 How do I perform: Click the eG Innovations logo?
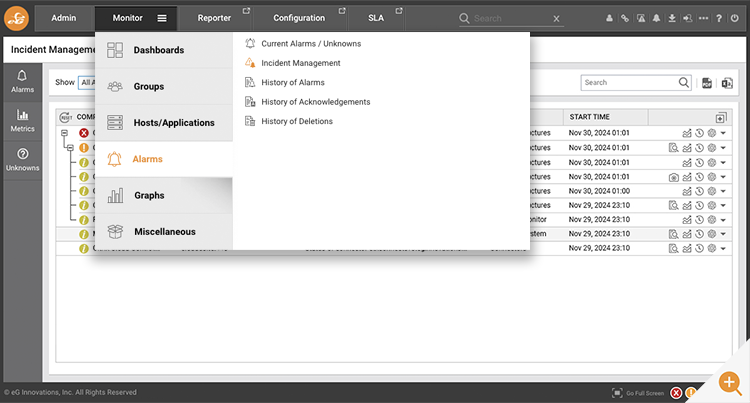tap(16, 18)
